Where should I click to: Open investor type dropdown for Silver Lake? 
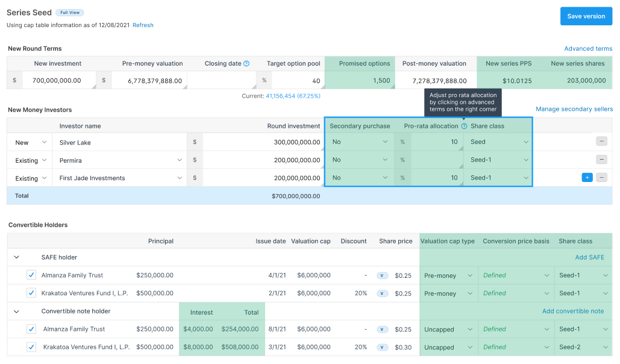[x=30, y=142]
